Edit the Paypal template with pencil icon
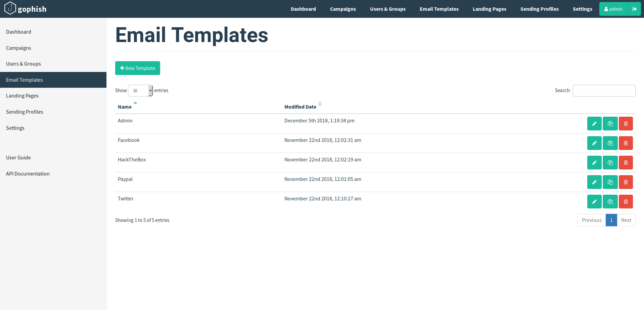Screen dimensions: 644x310 tap(594, 182)
